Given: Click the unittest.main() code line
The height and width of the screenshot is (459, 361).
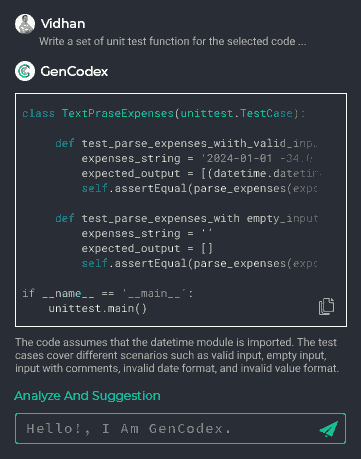Looking at the screenshot, I should coord(97,308).
